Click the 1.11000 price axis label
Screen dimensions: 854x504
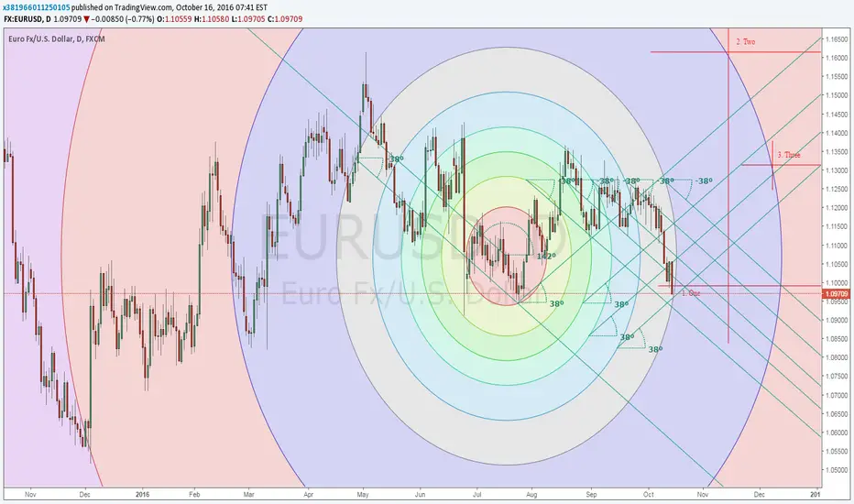tap(836, 246)
